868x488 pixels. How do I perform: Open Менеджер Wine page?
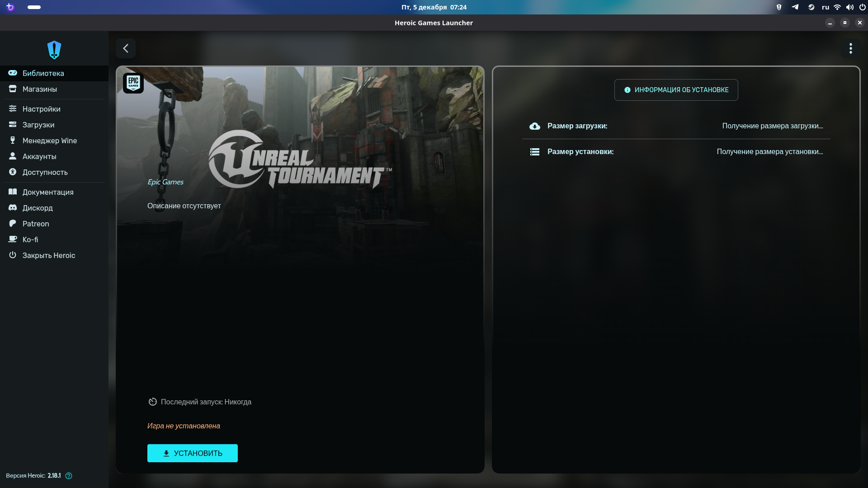pyautogui.click(x=49, y=141)
